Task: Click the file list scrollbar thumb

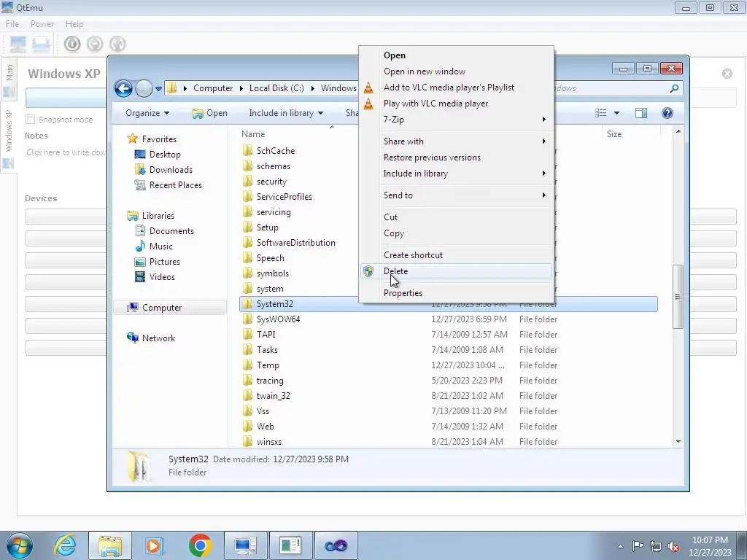Action: pyautogui.click(x=678, y=297)
